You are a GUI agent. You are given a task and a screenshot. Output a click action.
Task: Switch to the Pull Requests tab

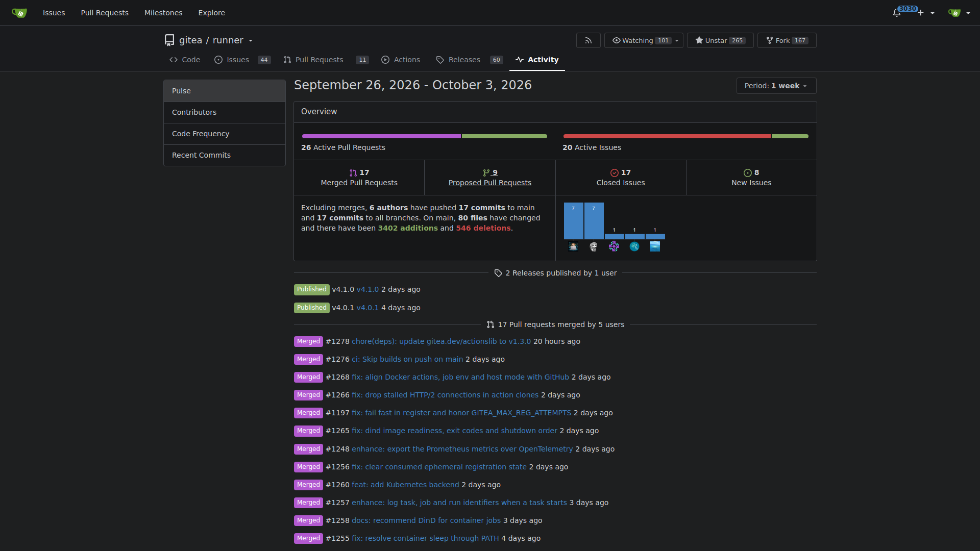pos(326,60)
